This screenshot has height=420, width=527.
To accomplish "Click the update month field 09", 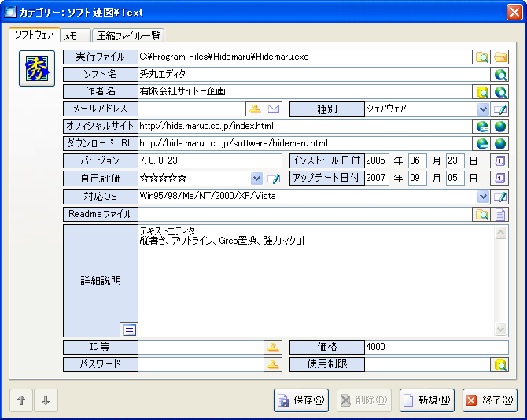I will pyautogui.click(x=418, y=178).
